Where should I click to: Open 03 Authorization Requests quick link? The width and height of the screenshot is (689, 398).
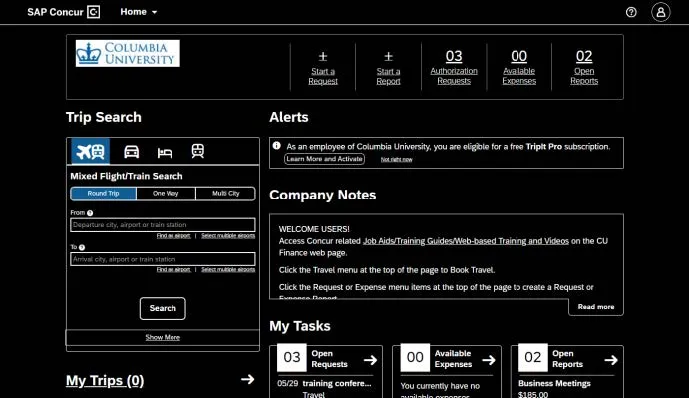coord(454,67)
